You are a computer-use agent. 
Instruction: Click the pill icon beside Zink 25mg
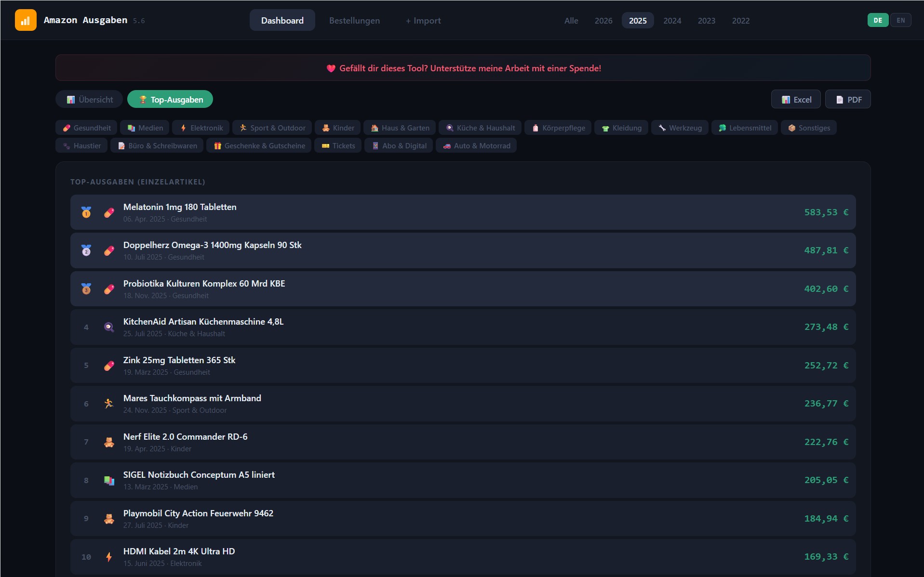point(109,366)
